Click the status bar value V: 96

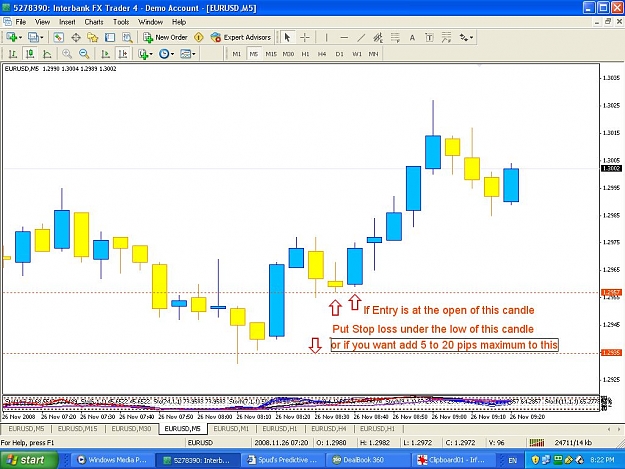point(497,442)
